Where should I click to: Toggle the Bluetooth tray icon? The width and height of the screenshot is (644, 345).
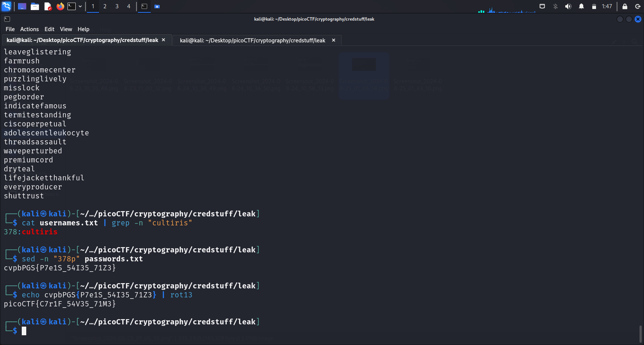(x=556, y=6)
